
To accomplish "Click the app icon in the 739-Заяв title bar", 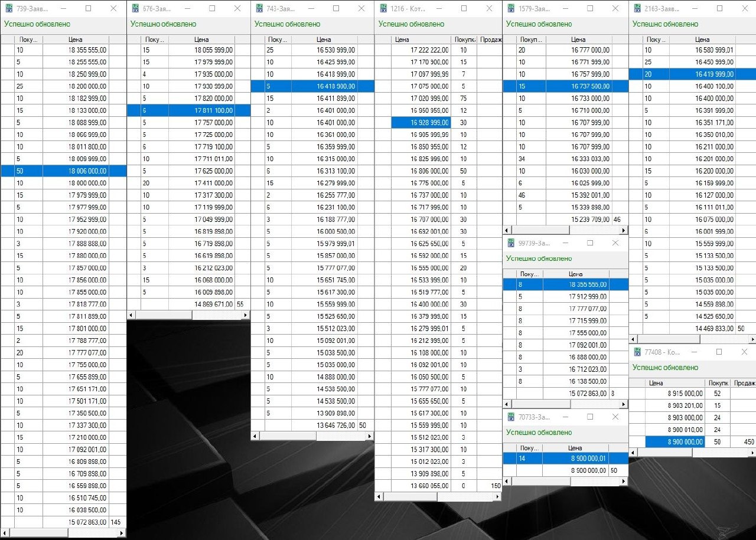I will (x=8, y=9).
